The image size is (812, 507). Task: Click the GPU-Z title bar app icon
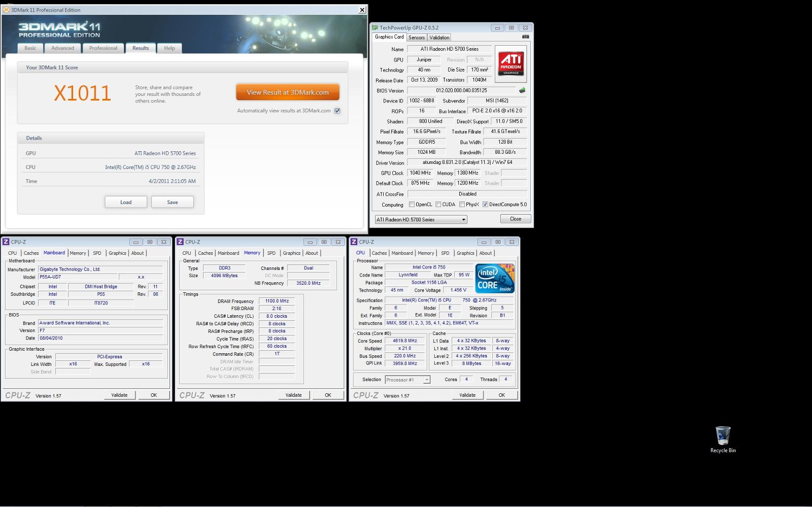[375, 28]
